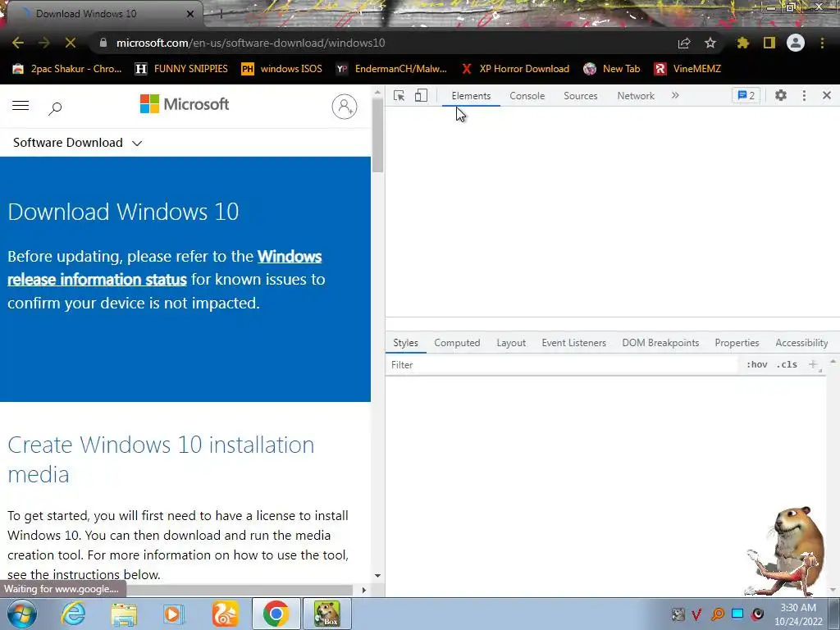Open the DOM Breakpoints pane tab
840x630 pixels.
pyautogui.click(x=660, y=343)
